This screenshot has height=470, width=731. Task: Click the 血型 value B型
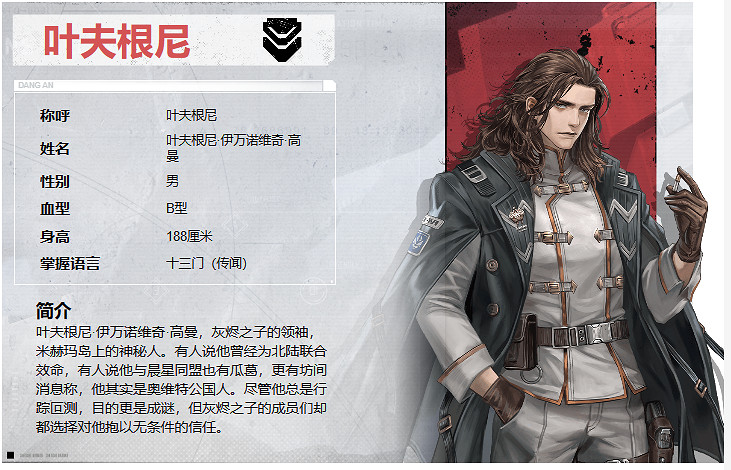177,208
